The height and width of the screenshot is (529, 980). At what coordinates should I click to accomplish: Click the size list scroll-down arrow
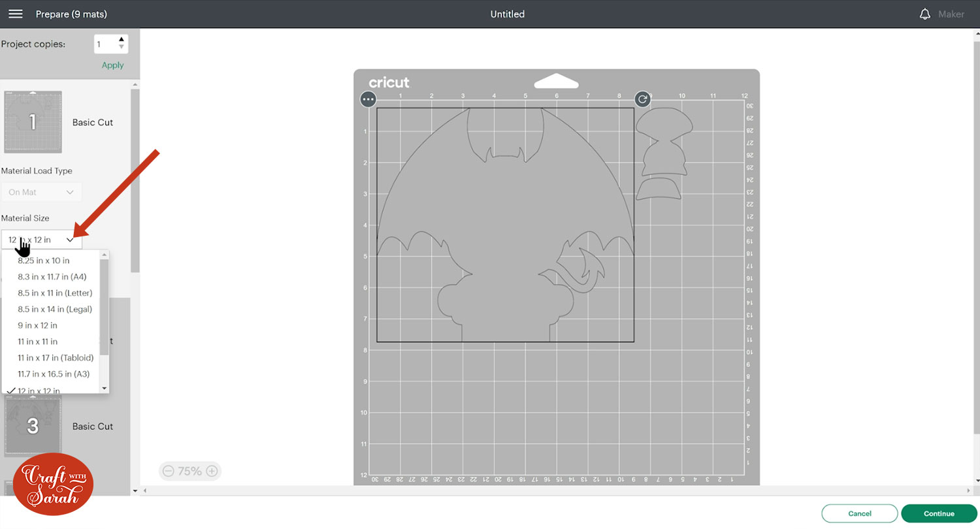105,389
